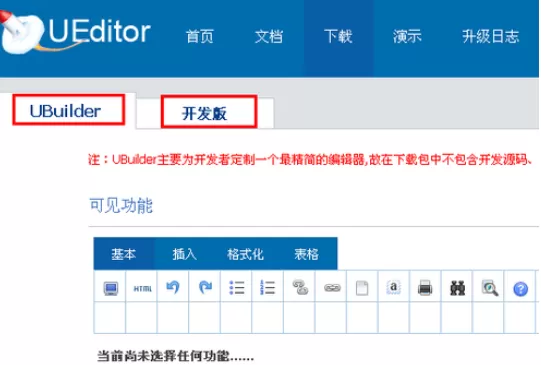Screen dimensions: 541x365
Task: Select the 插入 feature tab
Action: tap(185, 254)
